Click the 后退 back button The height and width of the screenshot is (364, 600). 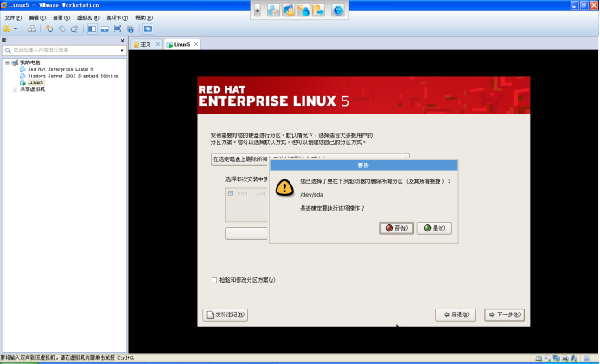[x=455, y=315]
